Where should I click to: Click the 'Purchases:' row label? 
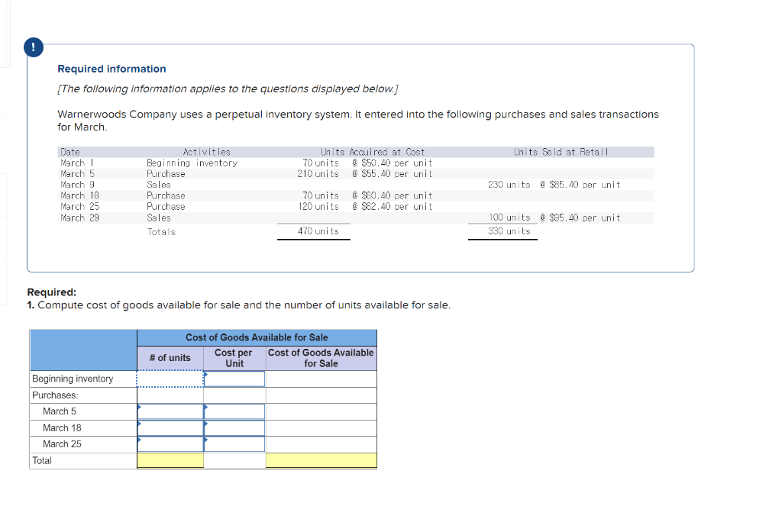pyautogui.click(x=55, y=395)
